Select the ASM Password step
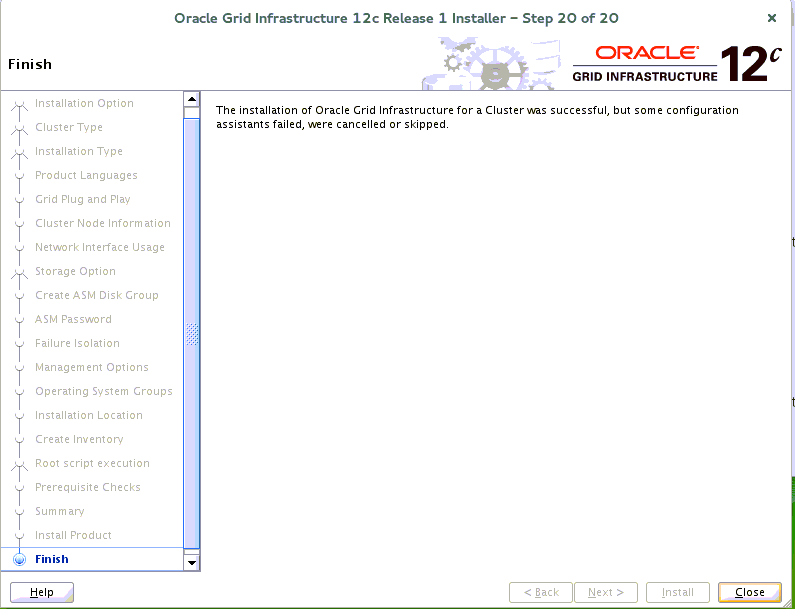 [73, 319]
